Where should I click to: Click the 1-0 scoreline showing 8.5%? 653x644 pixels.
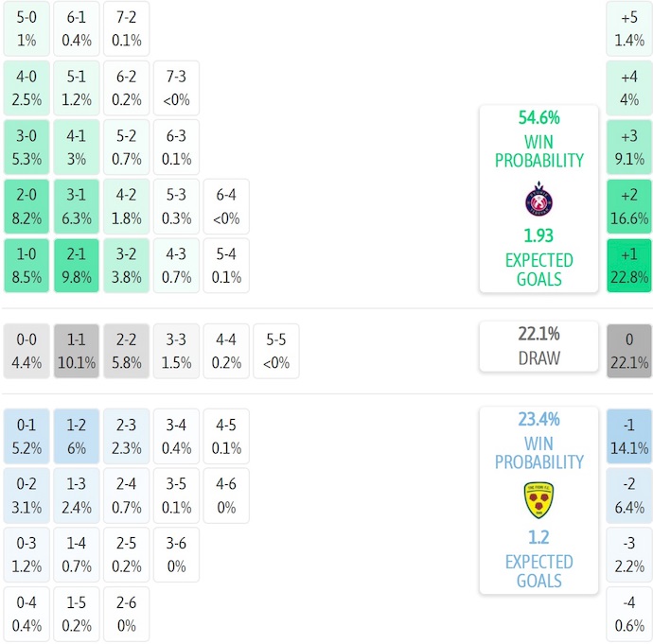tap(26, 266)
